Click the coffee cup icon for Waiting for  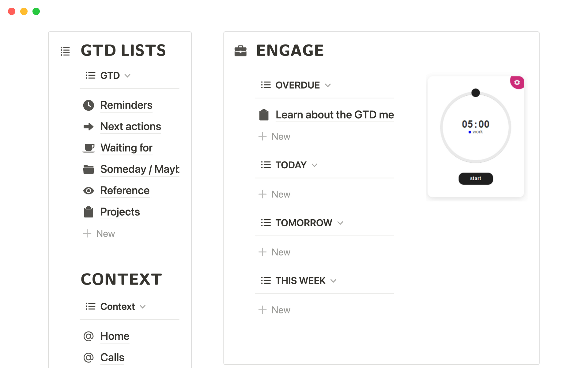[89, 148]
